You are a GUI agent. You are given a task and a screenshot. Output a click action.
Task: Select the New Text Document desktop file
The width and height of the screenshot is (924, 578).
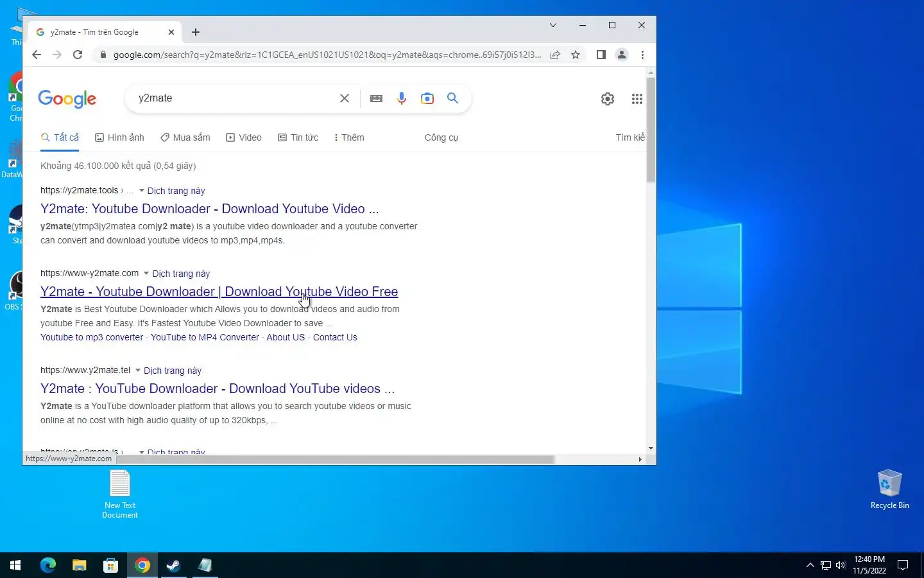pyautogui.click(x=120, y=495)
